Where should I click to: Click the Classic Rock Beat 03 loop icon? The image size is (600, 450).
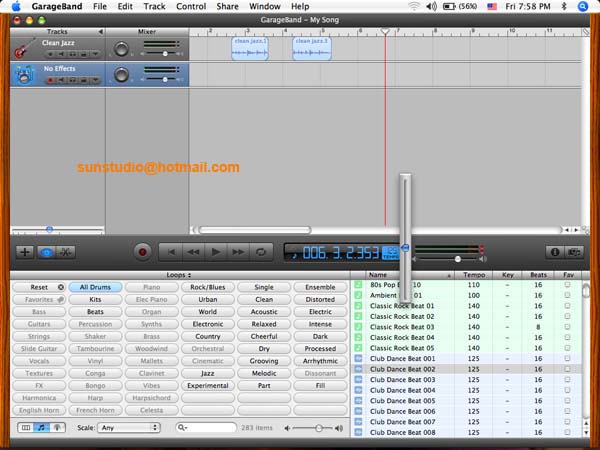358,327
